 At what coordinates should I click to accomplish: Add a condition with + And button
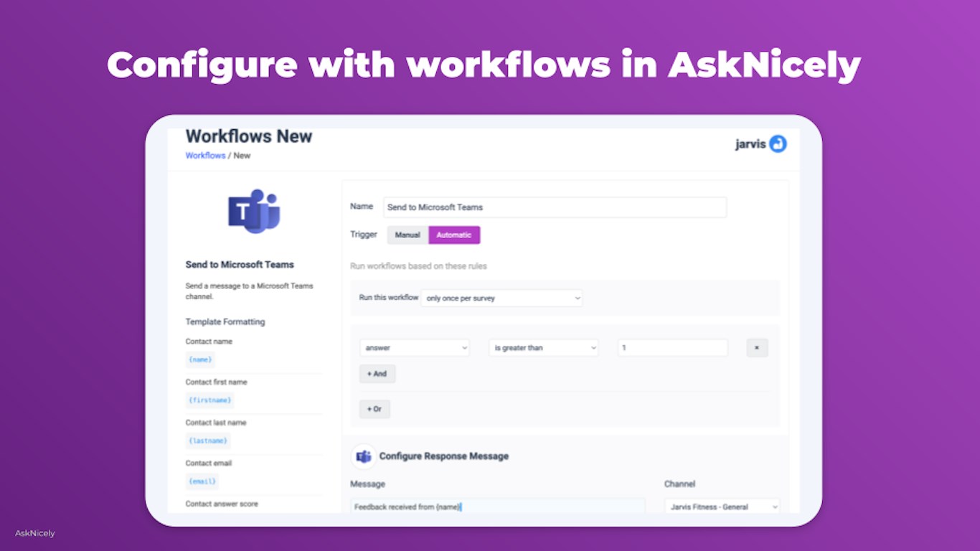click(377, 374)
